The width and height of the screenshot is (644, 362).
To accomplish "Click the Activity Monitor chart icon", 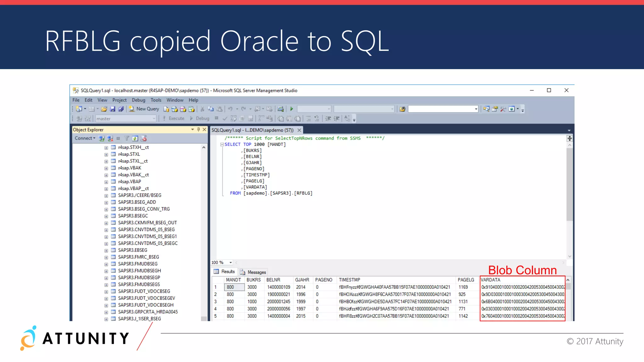I will pyautogui.click(x=280, y=109).
